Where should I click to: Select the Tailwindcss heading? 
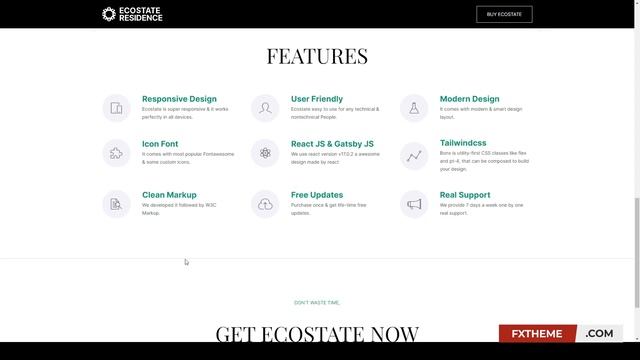tap(463, 143)
